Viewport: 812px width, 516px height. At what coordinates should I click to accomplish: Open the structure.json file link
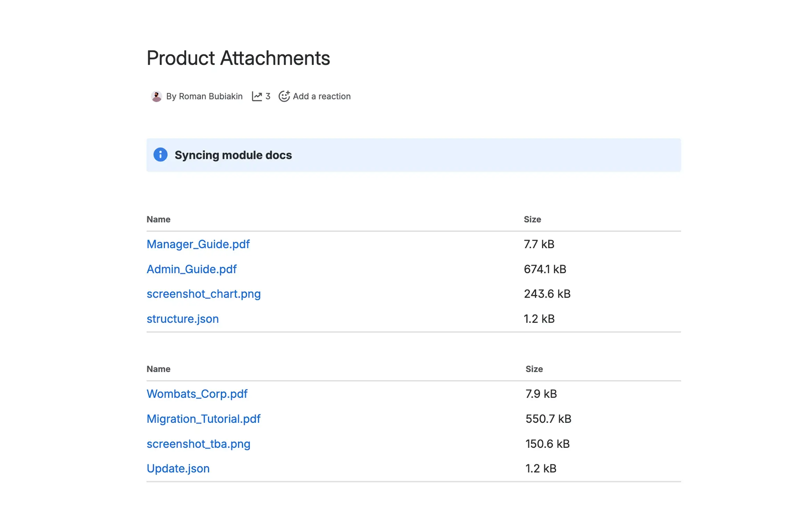(182, 319)
